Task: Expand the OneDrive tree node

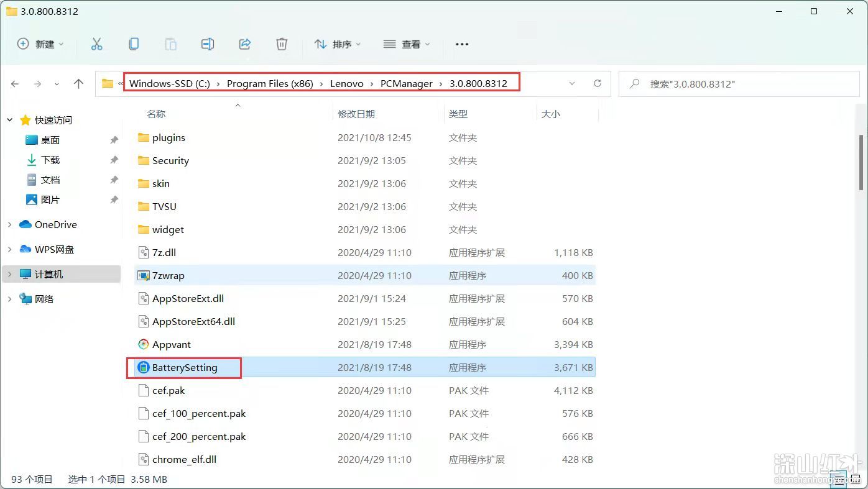Action: [x=10, y=224]
